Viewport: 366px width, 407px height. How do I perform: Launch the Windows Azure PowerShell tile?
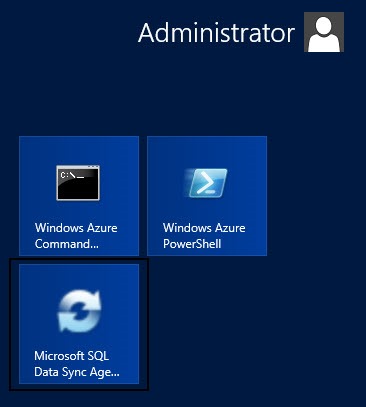point(207,196)
